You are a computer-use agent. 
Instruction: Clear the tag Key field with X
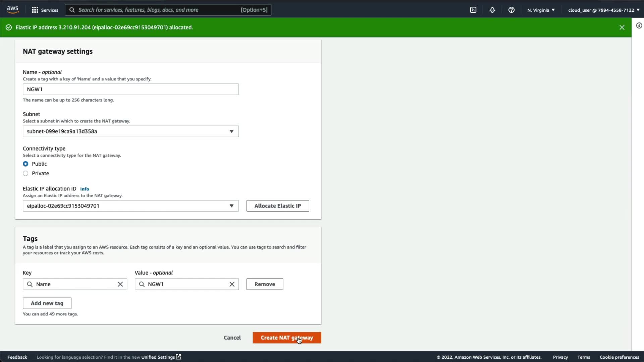pyautogui.click(x=120, y=284)
